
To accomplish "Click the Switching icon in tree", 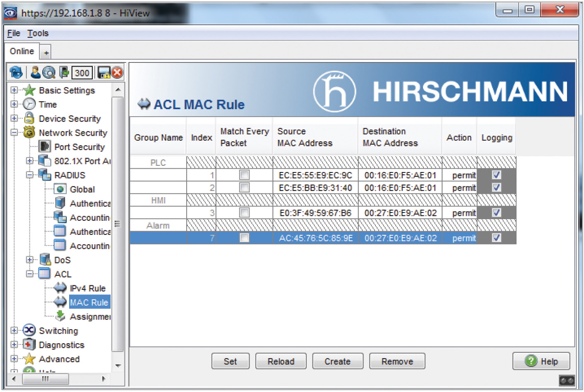I will [29, 330].
